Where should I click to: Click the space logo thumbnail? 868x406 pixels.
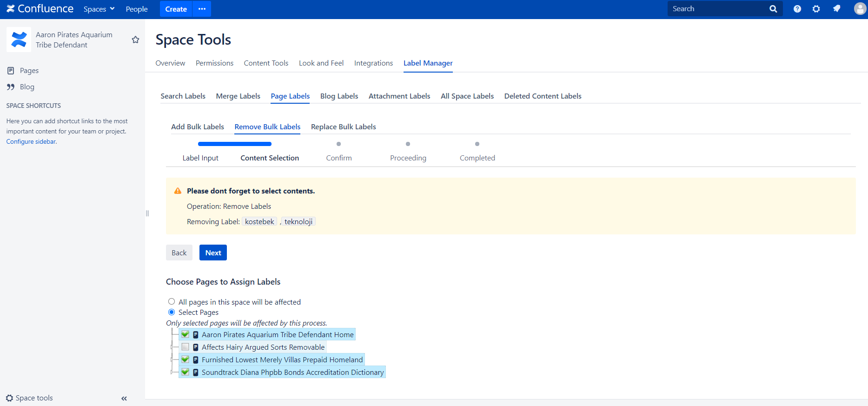19,40
